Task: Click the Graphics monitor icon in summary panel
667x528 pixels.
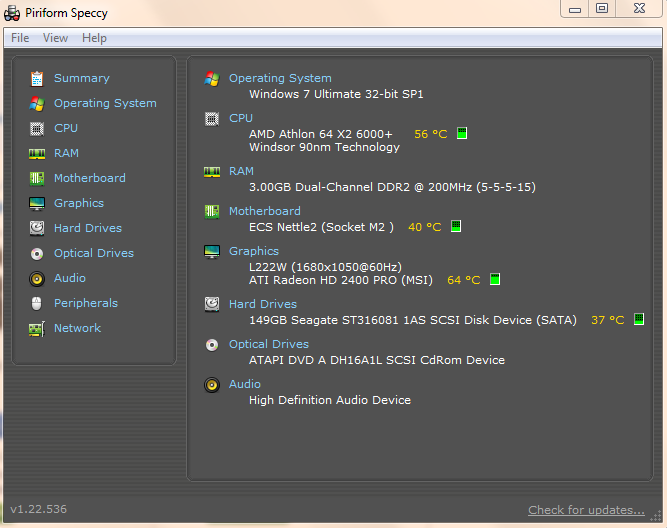Action: tap(212, 252)
